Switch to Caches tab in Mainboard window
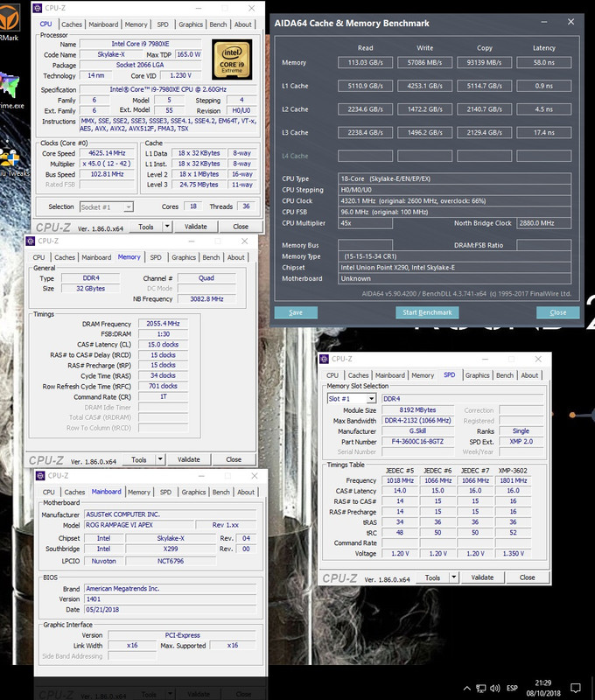The height and width of the screenshot is (700, 595). coord(74,492)
